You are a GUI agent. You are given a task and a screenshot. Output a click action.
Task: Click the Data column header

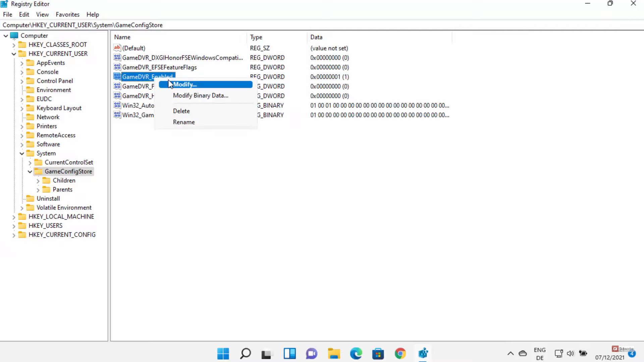316,37
